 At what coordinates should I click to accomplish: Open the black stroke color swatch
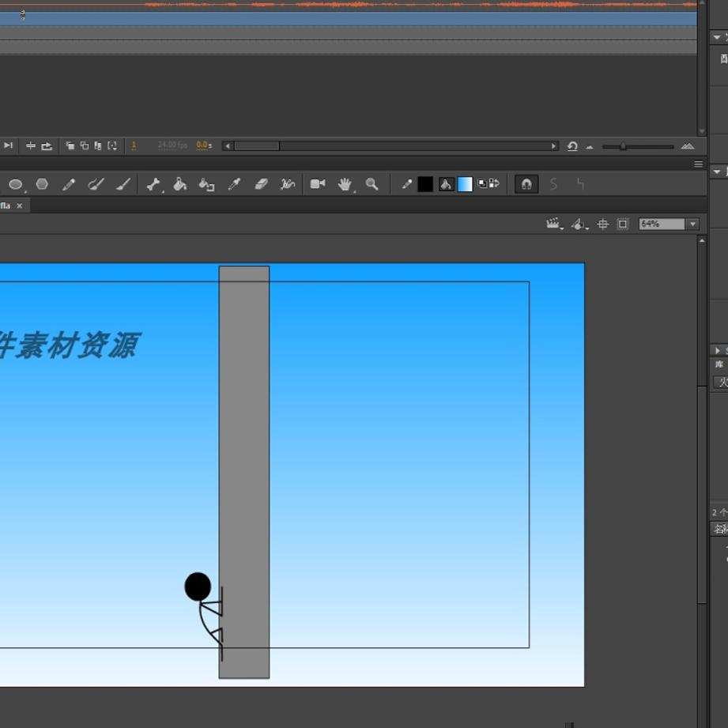(x=425, y=184)
